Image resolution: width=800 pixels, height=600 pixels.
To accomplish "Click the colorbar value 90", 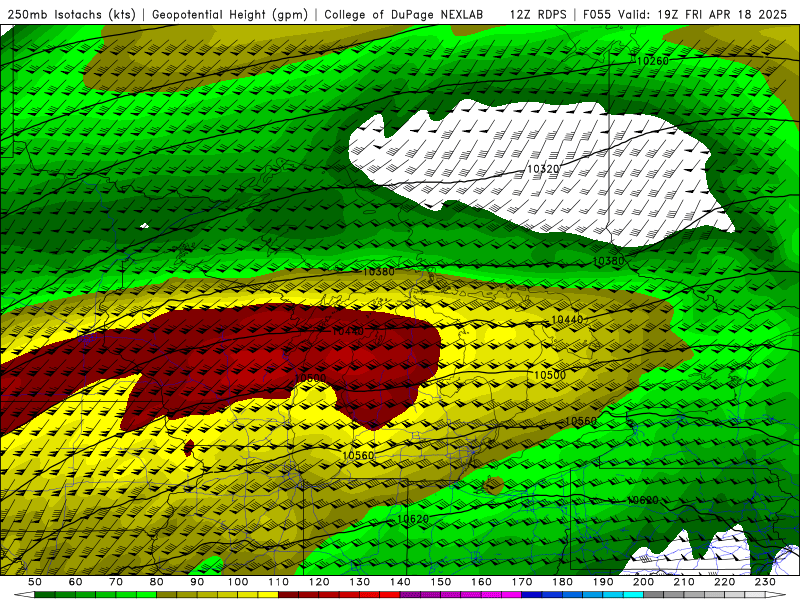I will pos(197,582).
